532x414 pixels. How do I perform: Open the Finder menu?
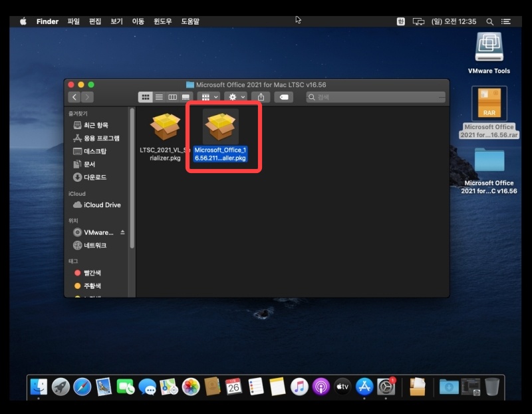(x=47, y=21)
